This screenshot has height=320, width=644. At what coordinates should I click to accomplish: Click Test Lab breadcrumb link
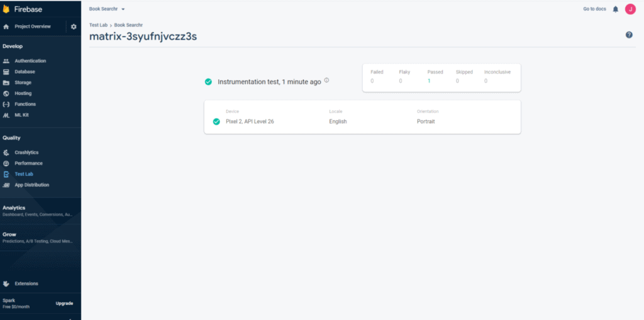pyautogui.click(x=98, y=25)
